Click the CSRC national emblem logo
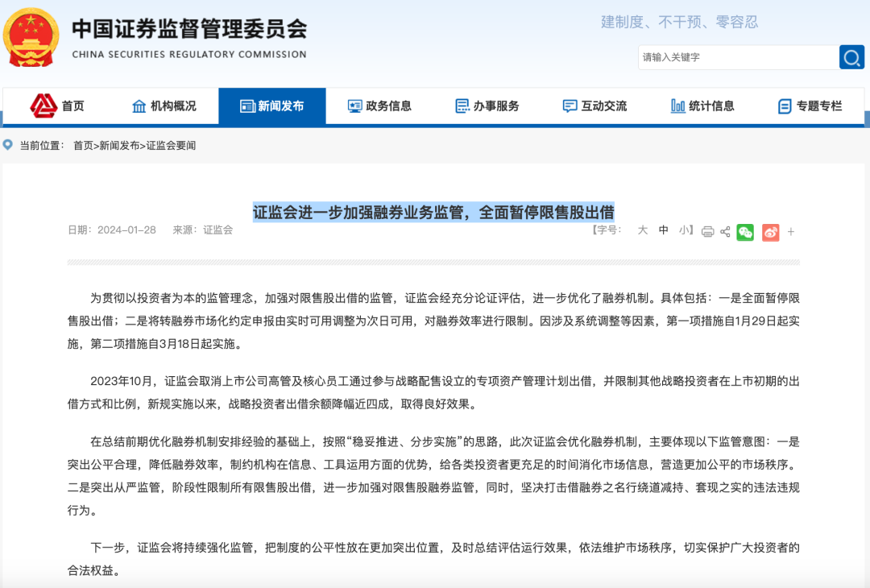The width and height of the screenshot is (870, 588). point(31,38)
